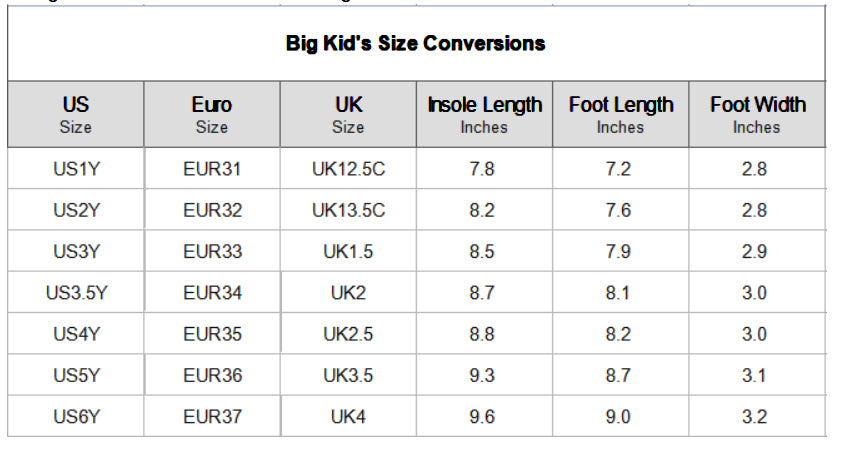Select the Euro Size column header
The height and width of the screenshot is (454, 841).
[212, 115]
